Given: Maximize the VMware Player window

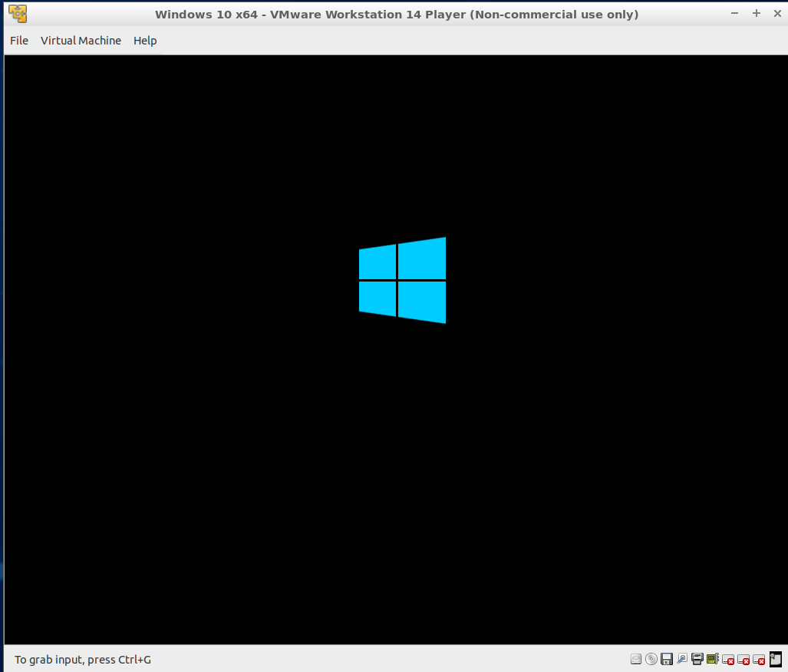Looking at the screenshot, I should pos(757,14).
